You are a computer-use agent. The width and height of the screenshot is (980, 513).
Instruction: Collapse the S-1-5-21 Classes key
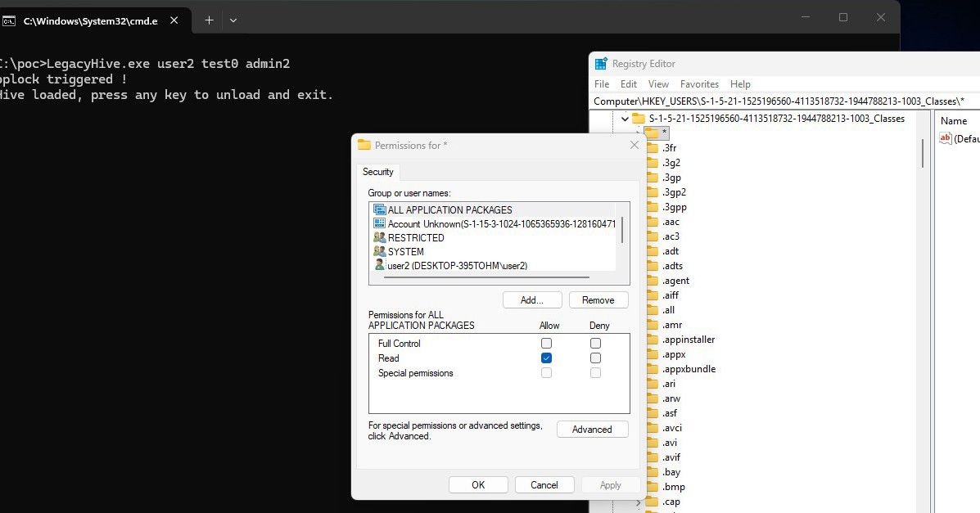click(x=625, y=118)
